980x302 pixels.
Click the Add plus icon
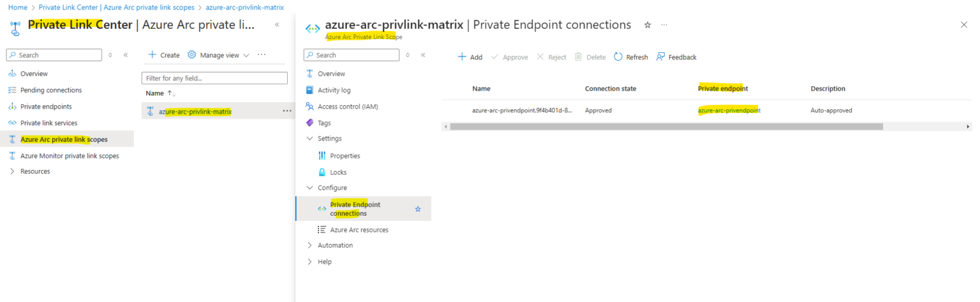[462, 57]
